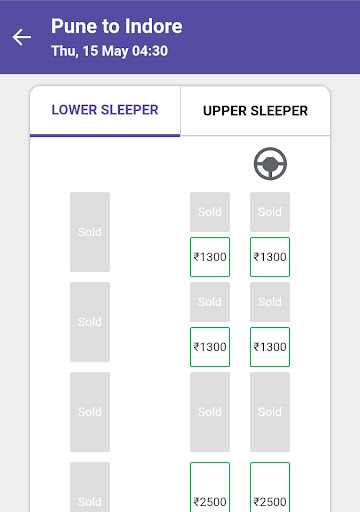
Task: Pick the ₹2500 seat in aisle-side column
Action: point(210,487)
